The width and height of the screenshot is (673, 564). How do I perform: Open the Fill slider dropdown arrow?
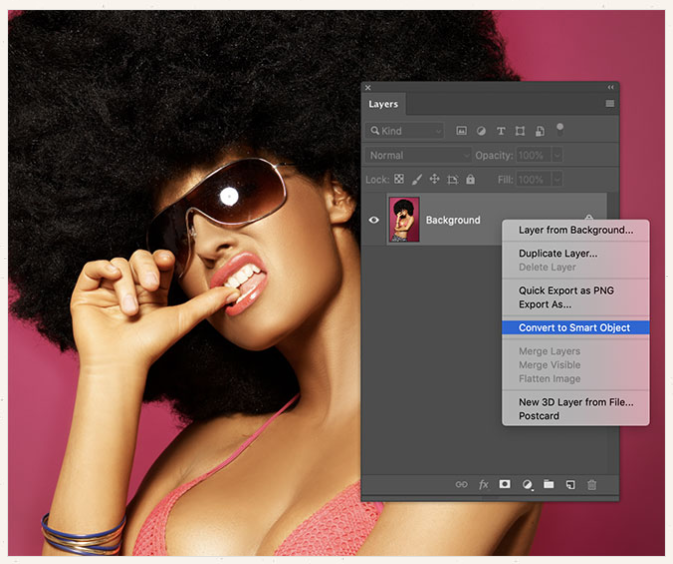click(557, 179)
